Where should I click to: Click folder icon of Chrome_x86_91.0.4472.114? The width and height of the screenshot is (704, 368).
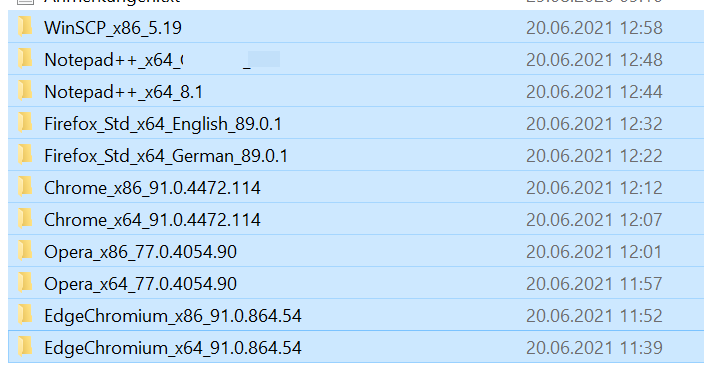(25, 187)
